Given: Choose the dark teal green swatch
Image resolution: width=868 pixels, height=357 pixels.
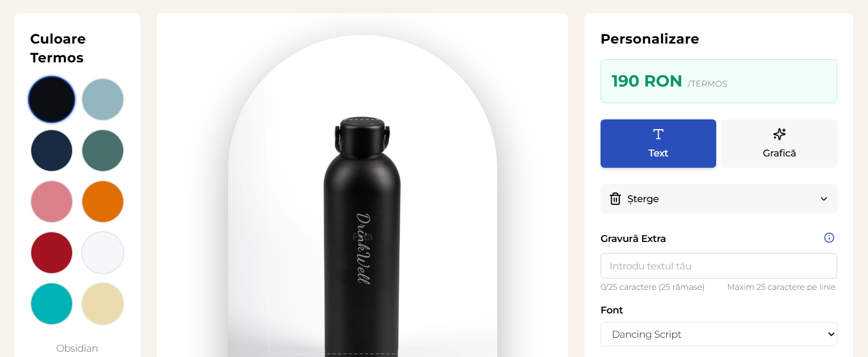Looking at the screenshot, I should pyautogui.click(x=103, y=151).
